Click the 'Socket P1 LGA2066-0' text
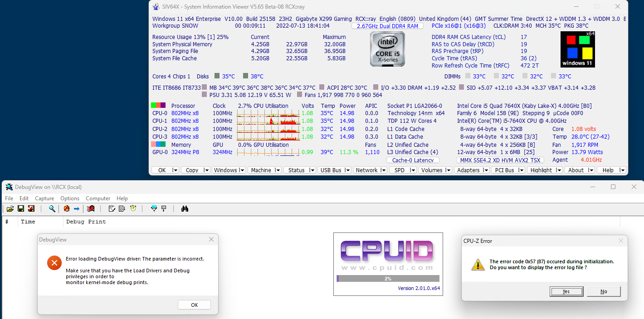The width and height of the screenshot is (644, 319). 415,106
